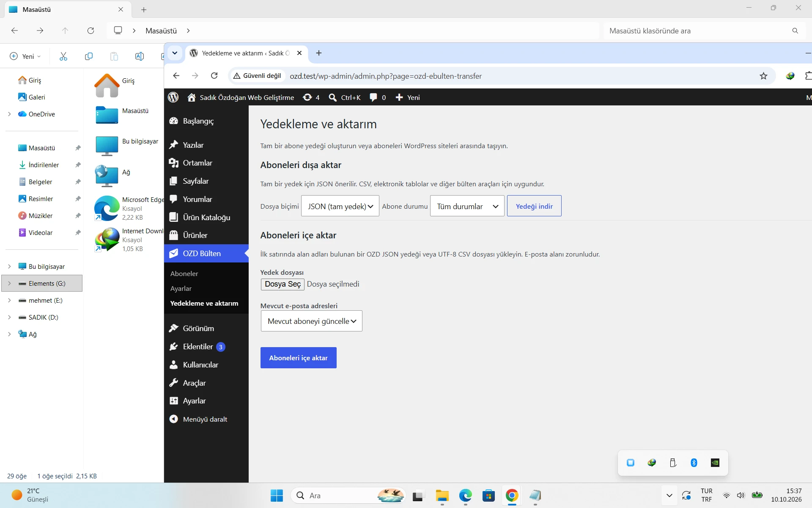This screenshot has width=812, height=508.
Task: Bookmark this page with the star icon
Action: tap(763, 76)
